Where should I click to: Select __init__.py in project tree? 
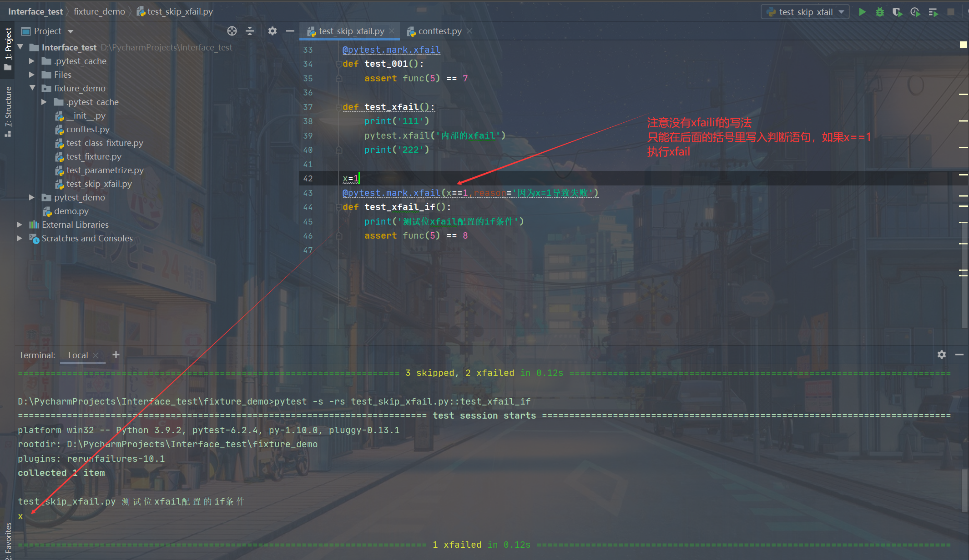pyautogui.click(x=81, y=115)
